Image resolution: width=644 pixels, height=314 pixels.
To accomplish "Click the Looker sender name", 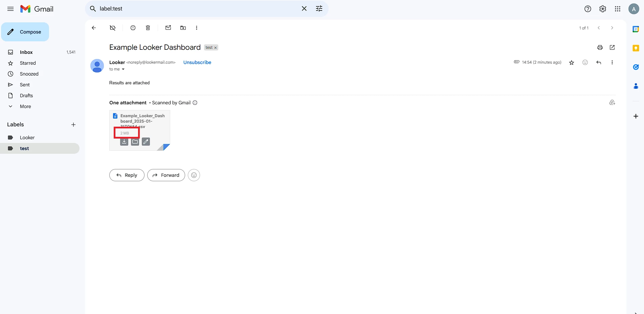I will [117, 62].
